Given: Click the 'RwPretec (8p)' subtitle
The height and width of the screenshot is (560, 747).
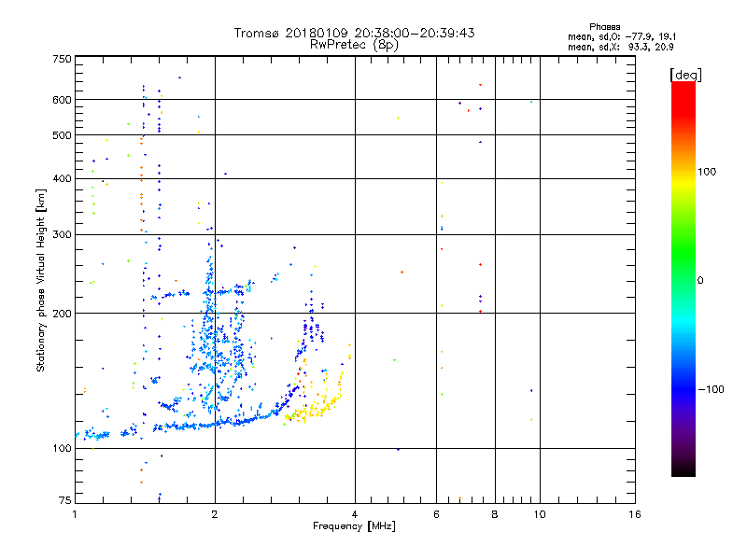Looking at the screenshot, I should pyautogui.click(x=354, y=45).
